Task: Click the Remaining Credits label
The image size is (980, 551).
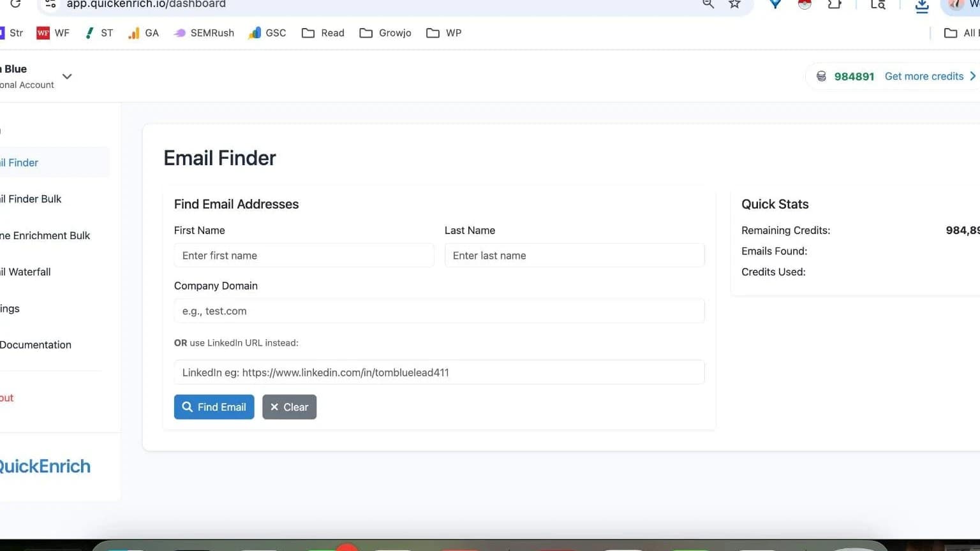Action: (785, 230)
